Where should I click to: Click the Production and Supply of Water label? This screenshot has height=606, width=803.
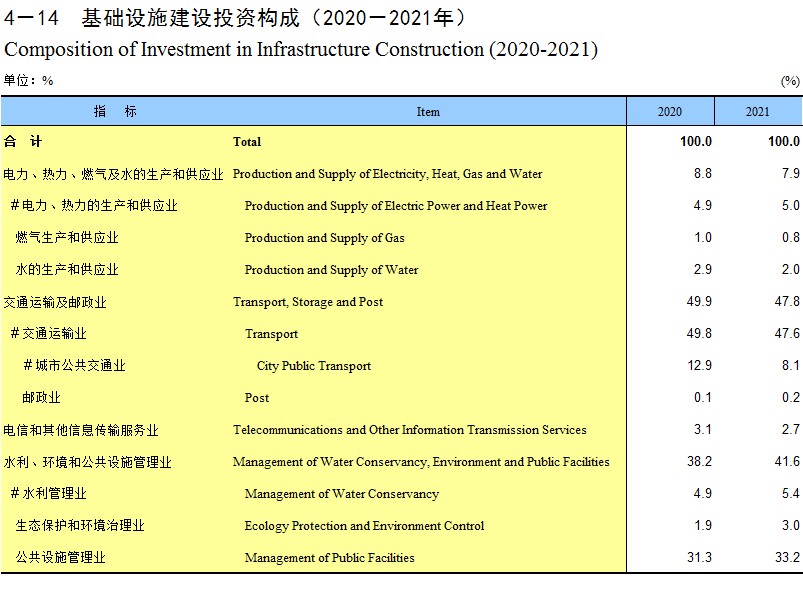pyautogui.click(x=331, y=270)
